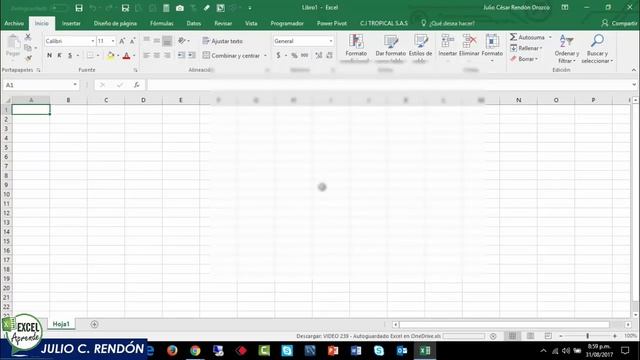Open Estilos de celda gallery
This screenshot has width=640, height=360.
point(420,48)
